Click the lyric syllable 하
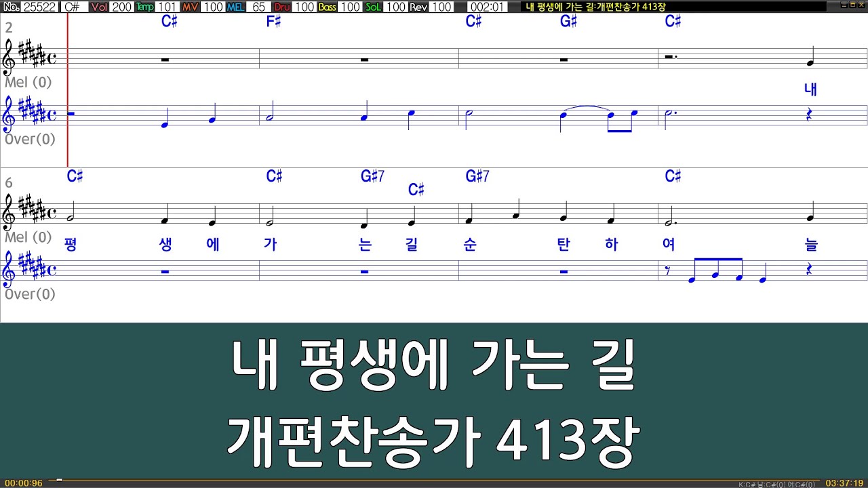The height and width of the screenshot is (488, 868). coord(611,245)
